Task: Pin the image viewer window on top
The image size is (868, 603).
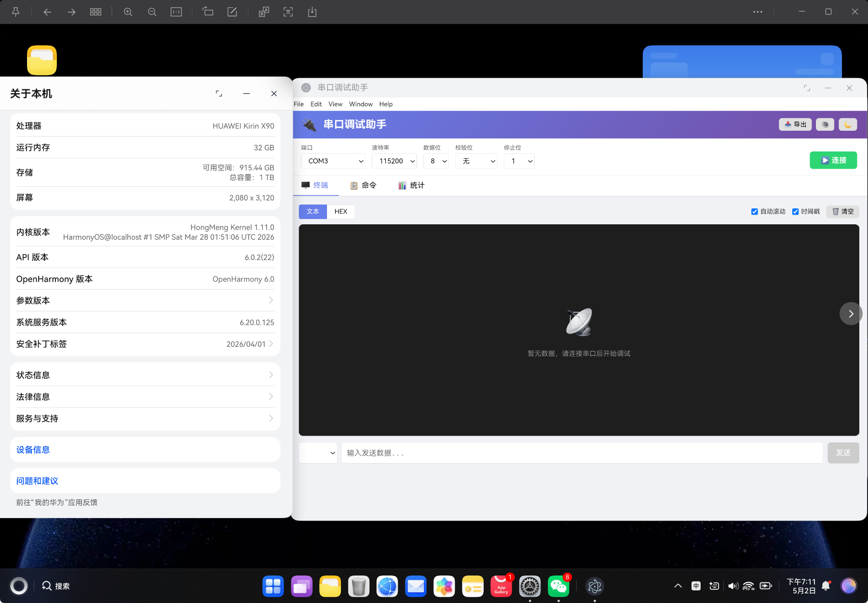Action: (15, 12)
